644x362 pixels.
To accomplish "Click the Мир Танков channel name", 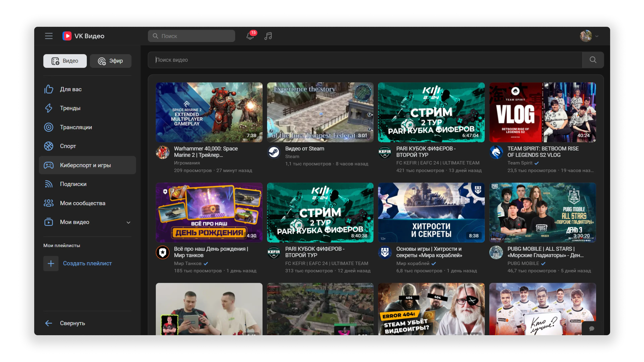I will [187, 263].
